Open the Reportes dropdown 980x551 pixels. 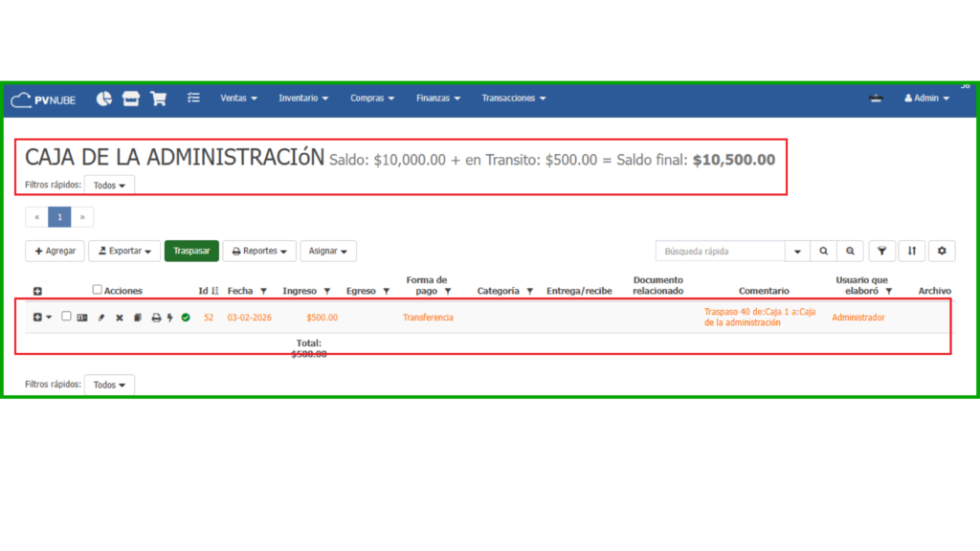tap(259, 251)
